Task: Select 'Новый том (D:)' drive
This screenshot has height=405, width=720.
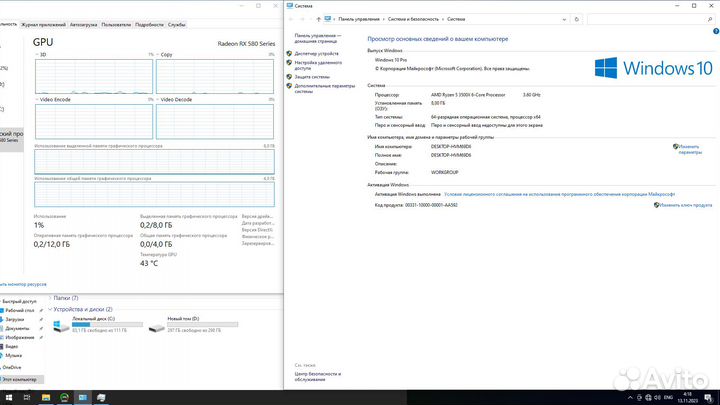Action: tap(193, 324)
